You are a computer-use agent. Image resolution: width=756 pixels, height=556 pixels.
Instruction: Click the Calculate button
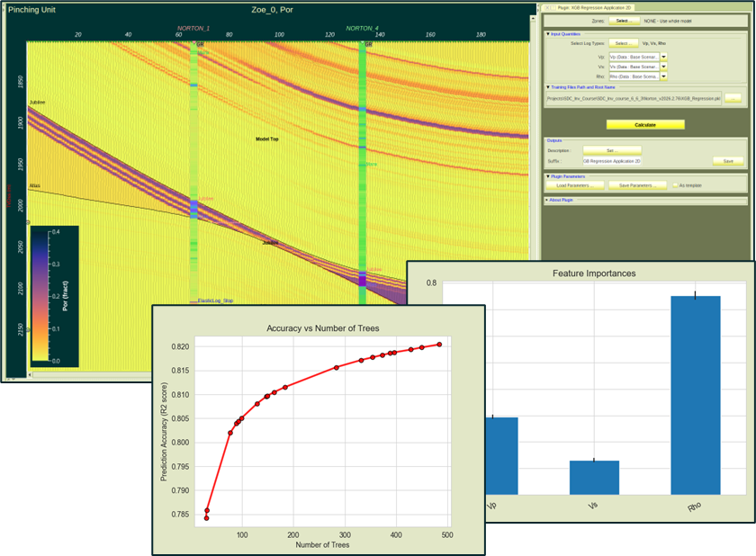[645, 125]
